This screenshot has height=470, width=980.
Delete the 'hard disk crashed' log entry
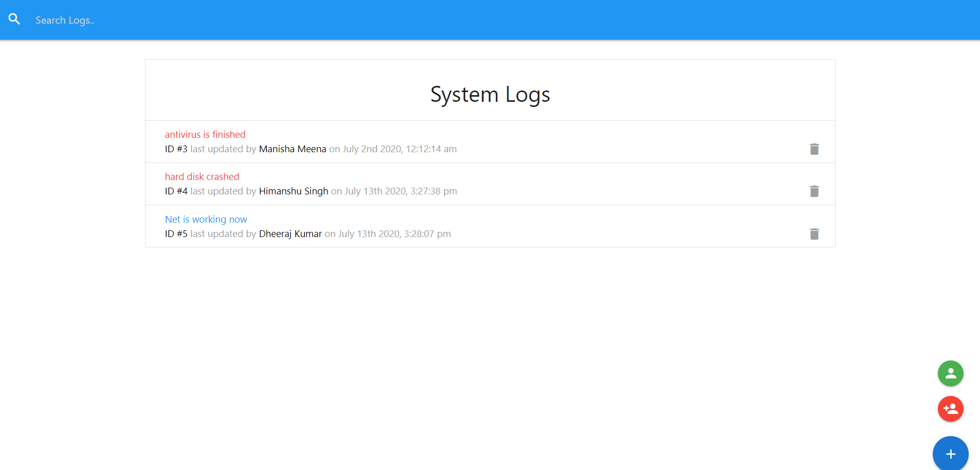[813, 191]
